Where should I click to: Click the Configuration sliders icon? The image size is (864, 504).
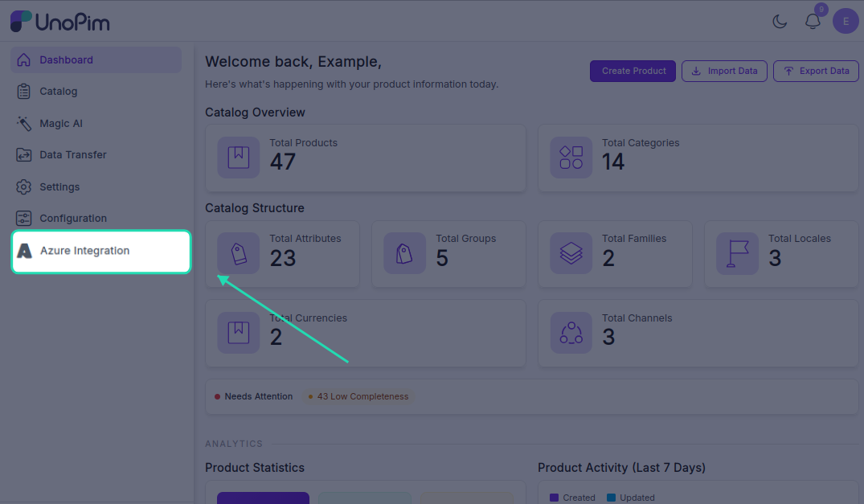(23, 218)
